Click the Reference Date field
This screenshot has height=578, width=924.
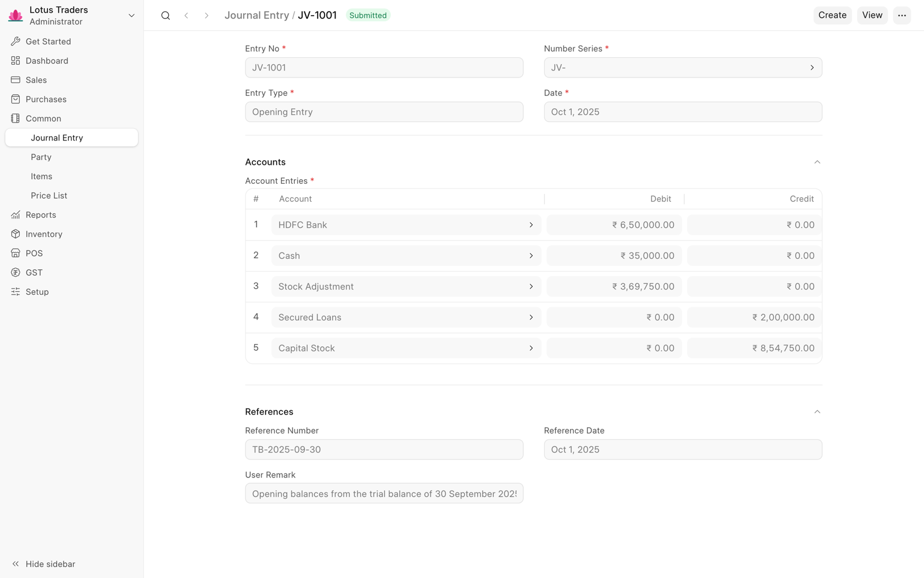(x=683, y=450)
